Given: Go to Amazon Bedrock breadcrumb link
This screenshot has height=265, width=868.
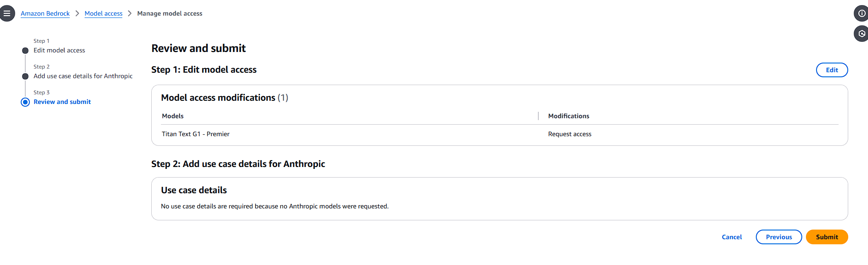Looking at the screenshot, I should (x=45, y=13).
